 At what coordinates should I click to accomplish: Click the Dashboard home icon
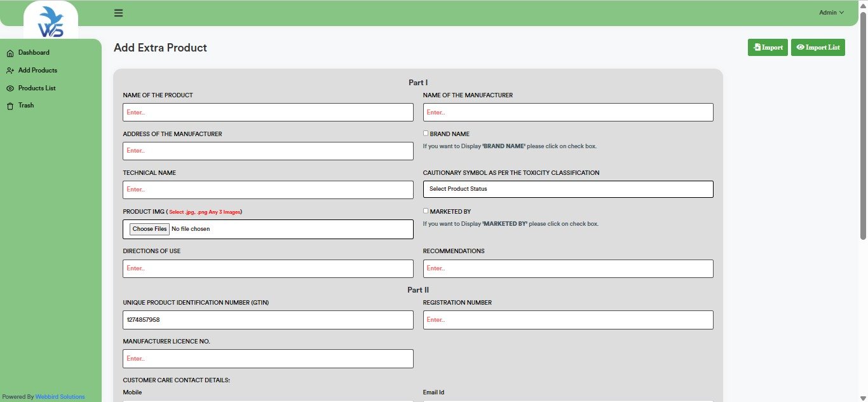point(10,53)
